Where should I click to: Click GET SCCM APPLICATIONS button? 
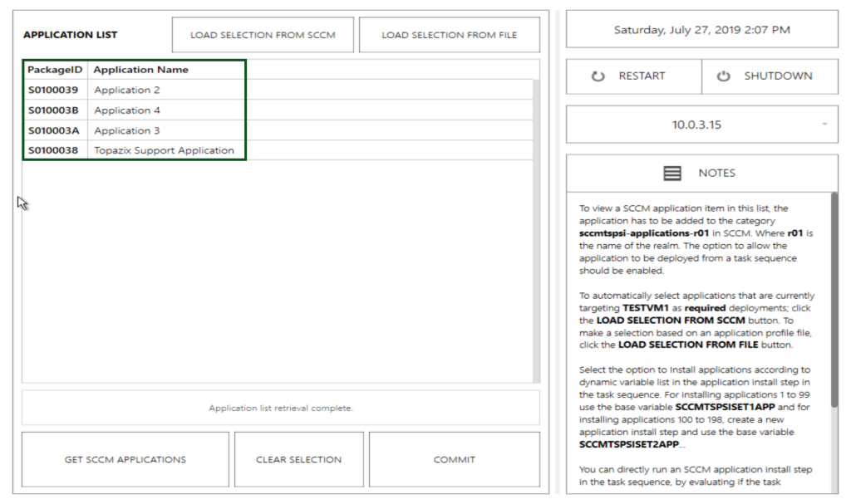[125, 459]
